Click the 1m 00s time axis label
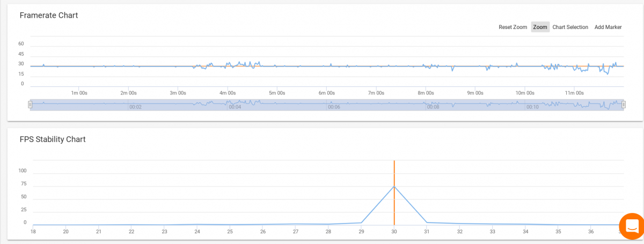Image resolution: width=644 pixels, height=244 pixels. 79,93
